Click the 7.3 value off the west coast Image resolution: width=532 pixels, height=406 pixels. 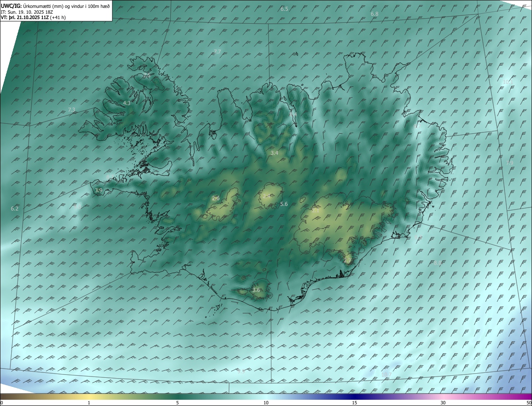[71, 110]
